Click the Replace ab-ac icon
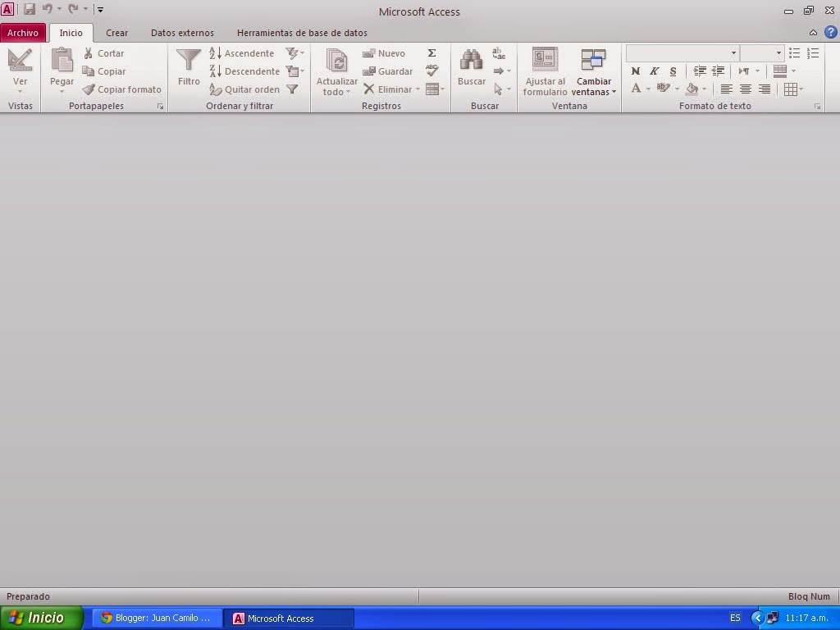Screen dimensions: 840x630 pyautogui.click(x=499, y=53)
